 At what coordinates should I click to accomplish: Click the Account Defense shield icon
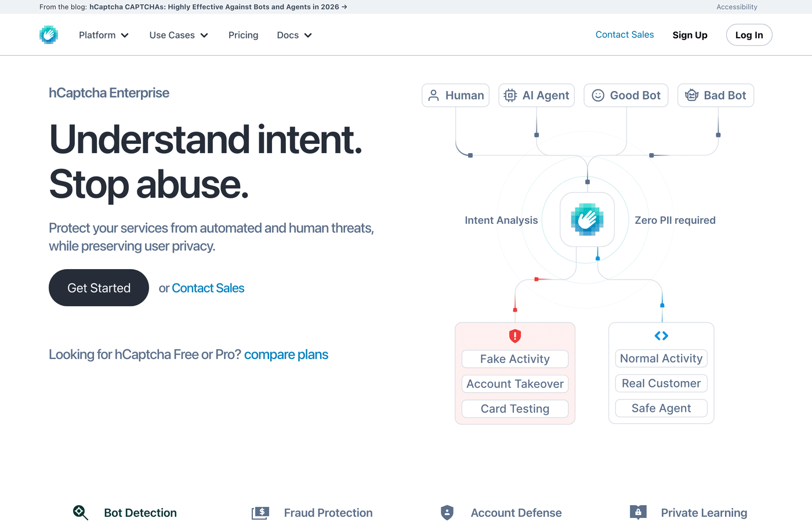447,513
